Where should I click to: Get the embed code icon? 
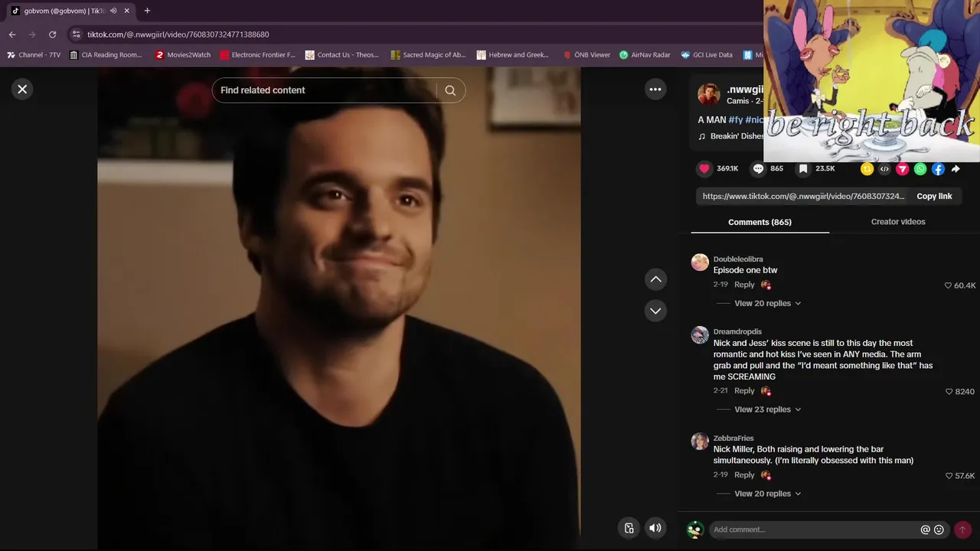(884, 169)
